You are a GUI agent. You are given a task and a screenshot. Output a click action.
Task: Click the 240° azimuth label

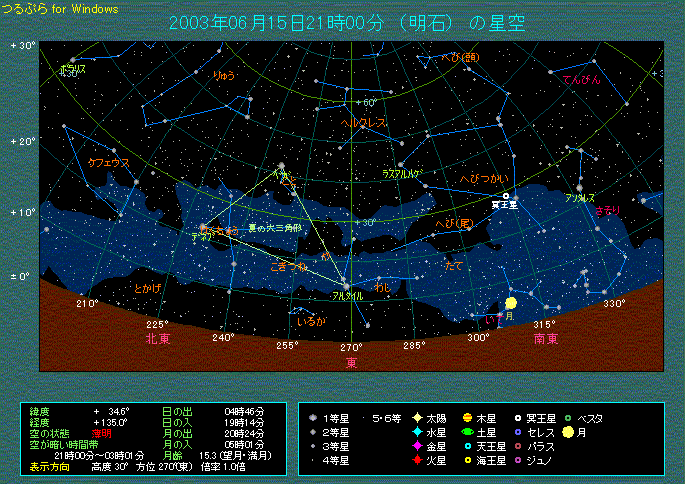(223, 337)
